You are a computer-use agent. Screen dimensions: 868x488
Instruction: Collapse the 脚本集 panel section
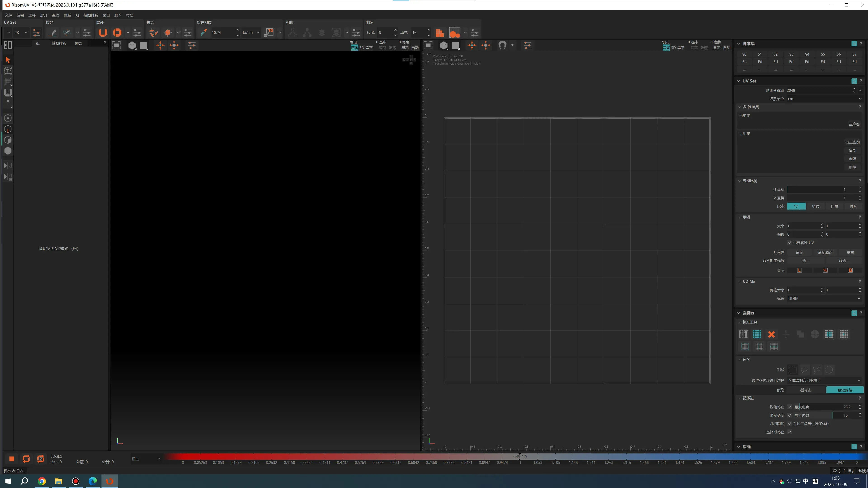coord(739,44)
